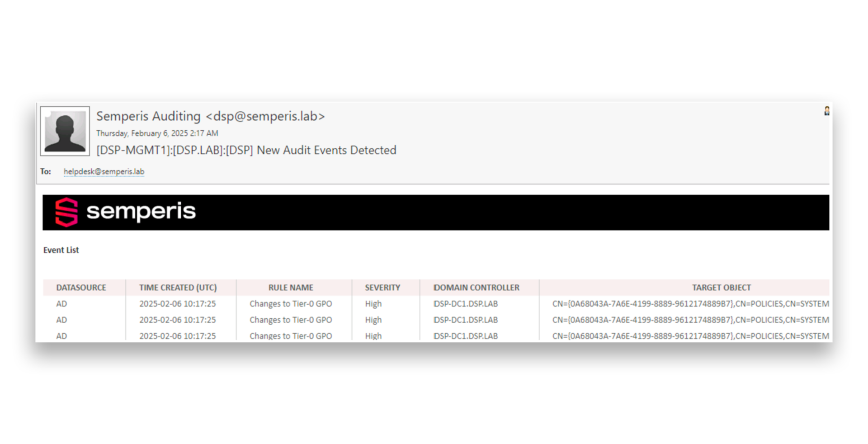Image resolution: width=868 pixels, height=444 pixels.
Task: Open the Semperis Auditing sender name
Action: [x=148, y=116]
